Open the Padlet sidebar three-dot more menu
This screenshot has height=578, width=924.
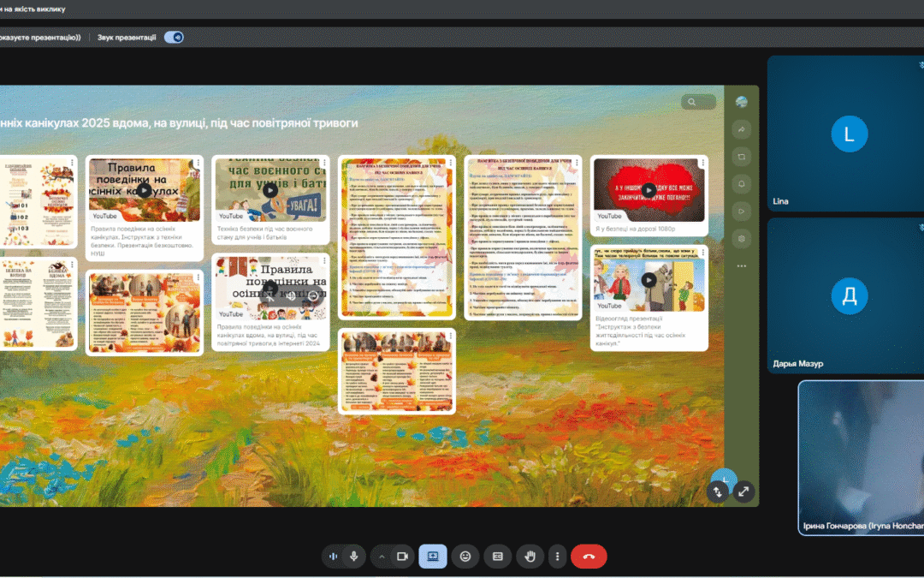(x=741, y=266)
